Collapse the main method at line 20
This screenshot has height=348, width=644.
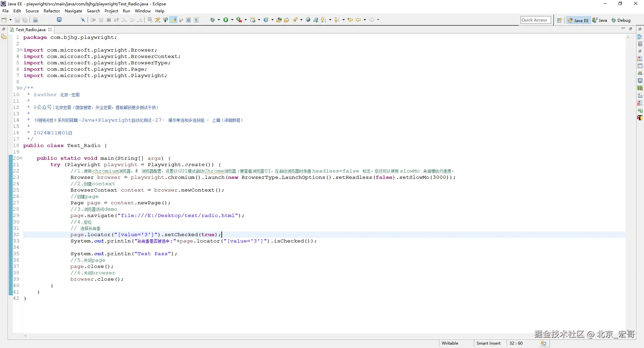(x=21, y=158)
